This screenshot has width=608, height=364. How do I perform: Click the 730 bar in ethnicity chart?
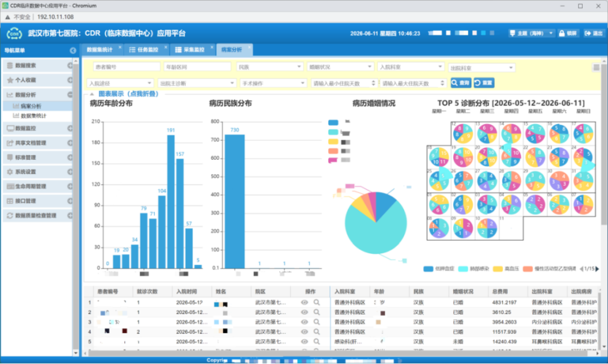235,201
